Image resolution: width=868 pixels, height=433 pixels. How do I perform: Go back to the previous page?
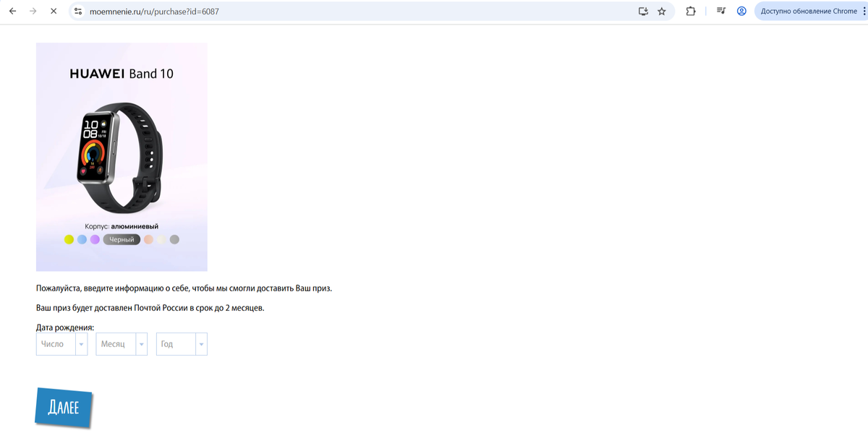click(x=12, y=12)
